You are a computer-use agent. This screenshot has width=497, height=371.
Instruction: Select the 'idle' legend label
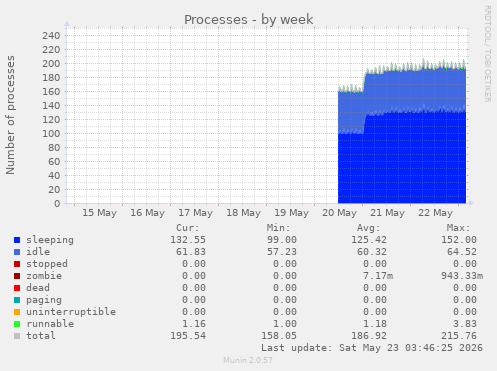coord(38,252)
